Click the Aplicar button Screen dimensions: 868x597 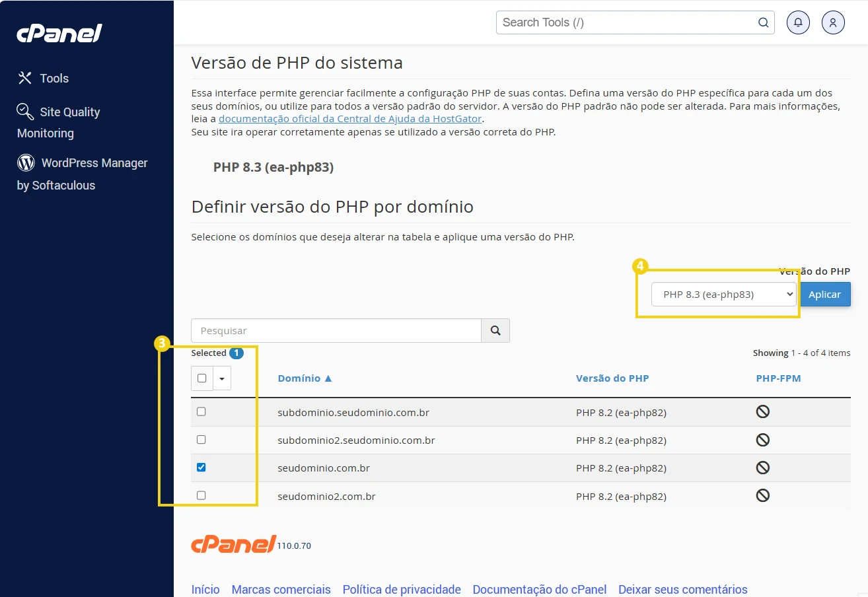(825, 294)
